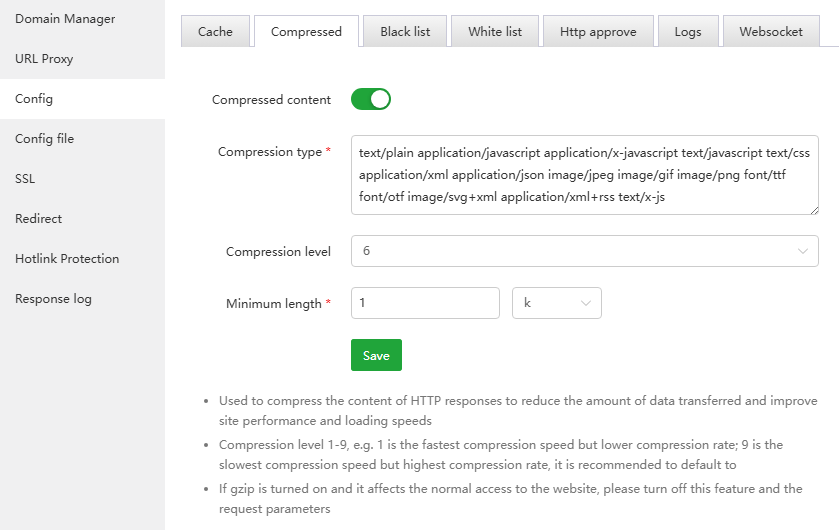This screenshot has height=530, width=839.
Task: Switch to the Websocket tab
Action: [x=771, y=32]
